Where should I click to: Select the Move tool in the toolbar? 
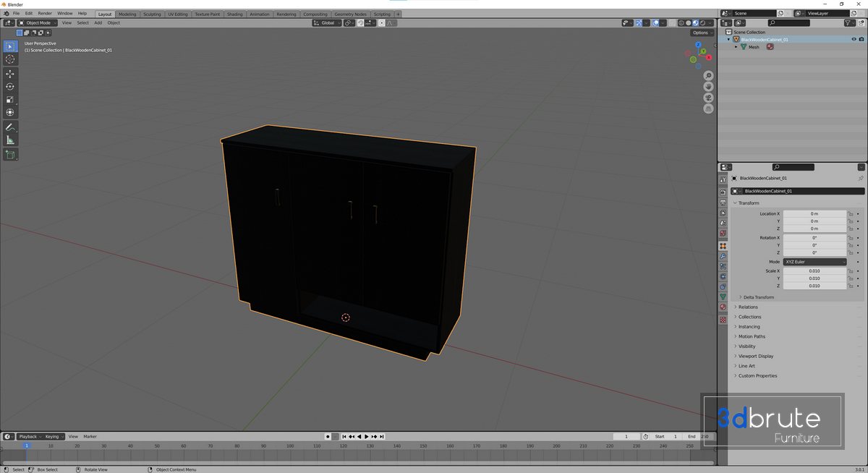tap(10, 74)
